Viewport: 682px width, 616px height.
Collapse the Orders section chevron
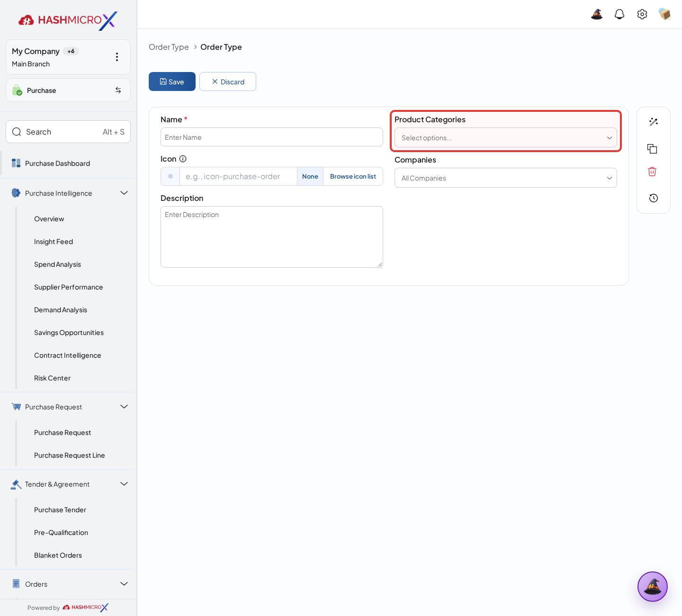click(124, 584)
